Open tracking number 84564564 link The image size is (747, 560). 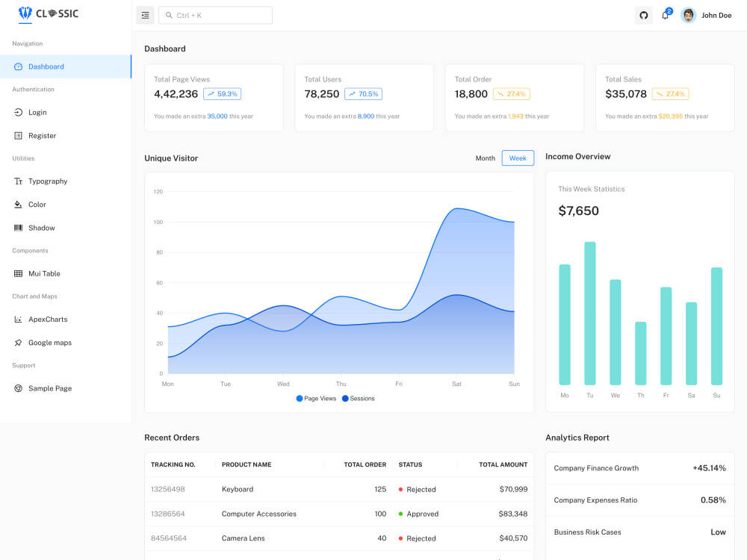(169, 538)
